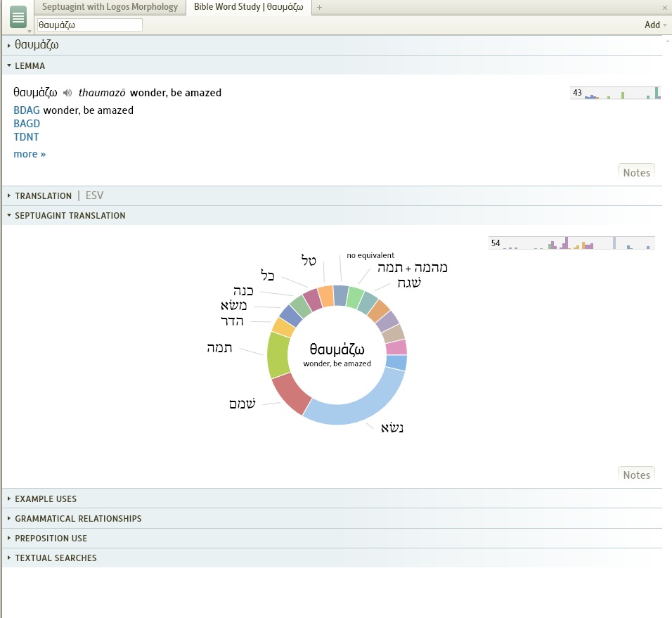This screenshot has width=672, height=618.
Task: Click the more » link
Action: click(x=30, y=154)
